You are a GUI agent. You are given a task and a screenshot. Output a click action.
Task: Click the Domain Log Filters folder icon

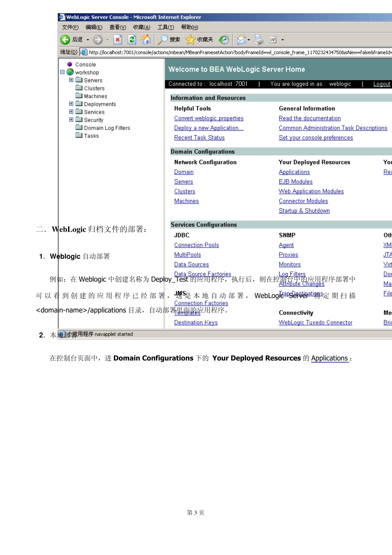pyautogui.click(x=79, y=128)
